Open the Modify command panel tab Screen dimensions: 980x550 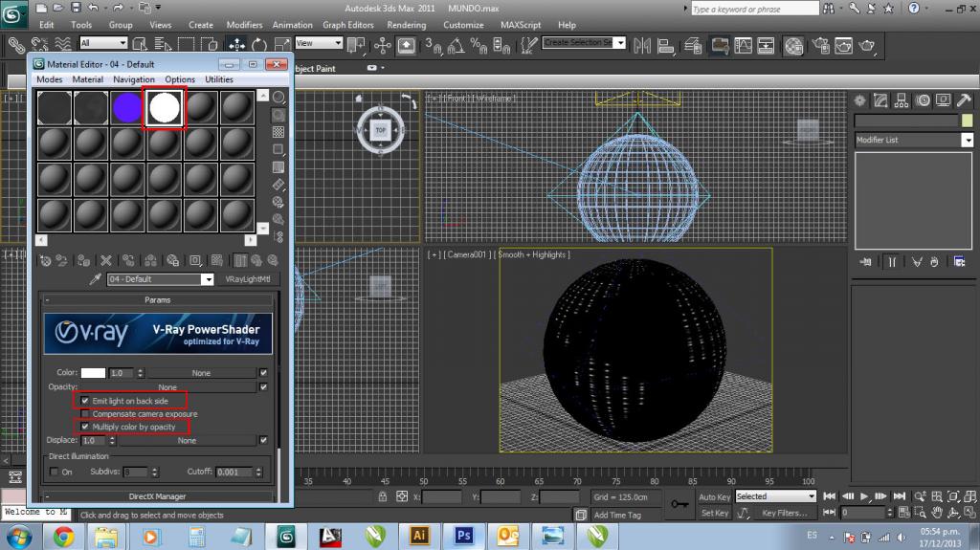(881, 100)
